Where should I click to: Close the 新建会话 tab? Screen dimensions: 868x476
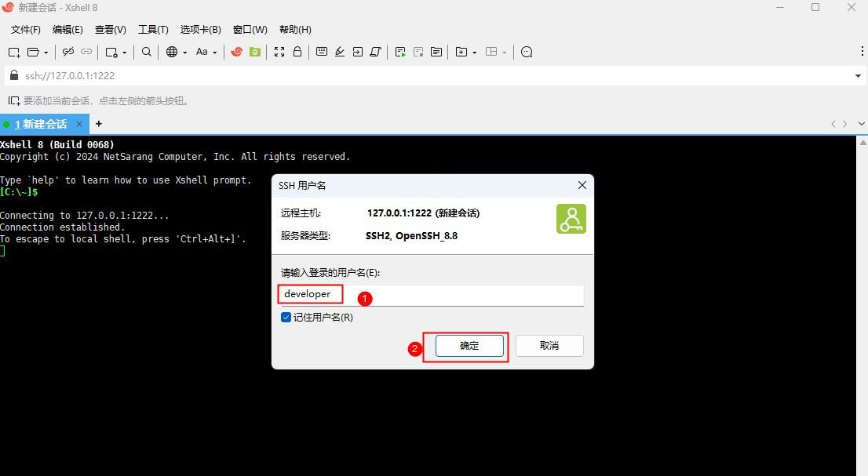point(79,124)
